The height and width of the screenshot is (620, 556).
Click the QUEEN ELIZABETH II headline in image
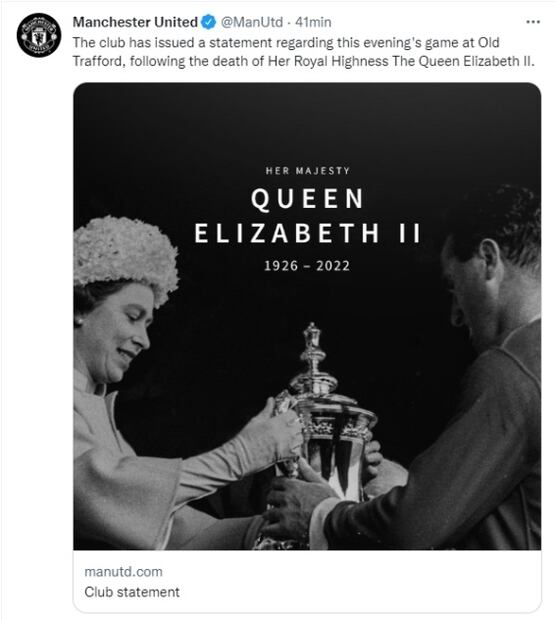[x=308, y=215]
